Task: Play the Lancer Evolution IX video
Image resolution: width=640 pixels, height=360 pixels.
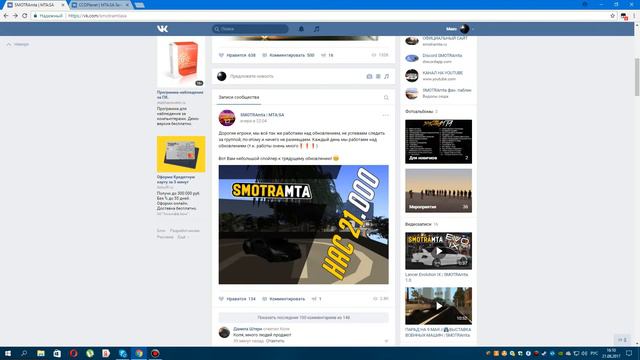Action: click(438, 251)
